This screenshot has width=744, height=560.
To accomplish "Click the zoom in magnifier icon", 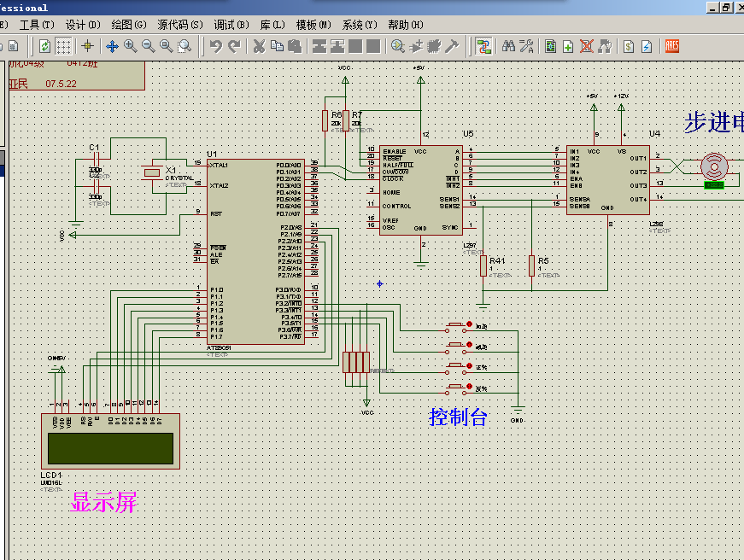I will (130, 46).
